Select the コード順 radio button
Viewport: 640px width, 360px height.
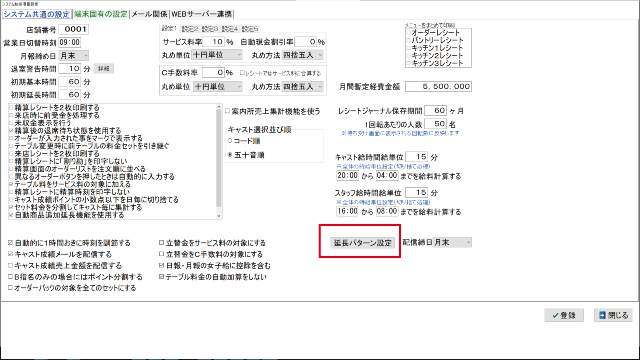230,141
